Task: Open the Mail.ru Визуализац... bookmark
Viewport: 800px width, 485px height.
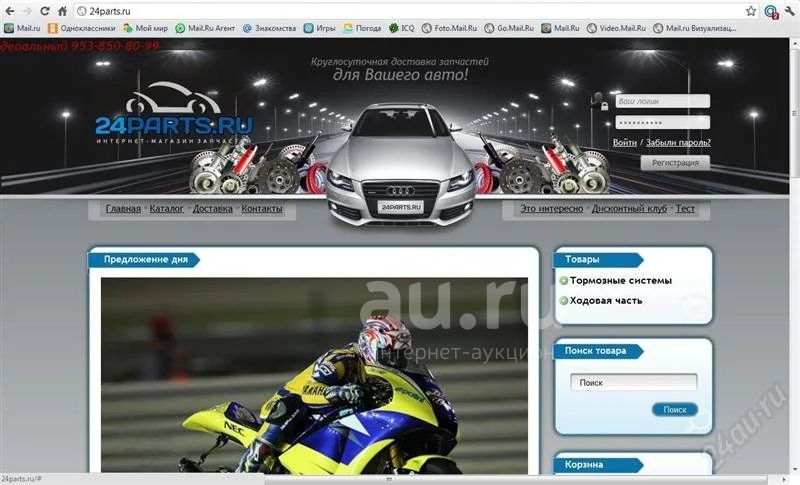Action: pyautogui.click(x=695, y=28)
